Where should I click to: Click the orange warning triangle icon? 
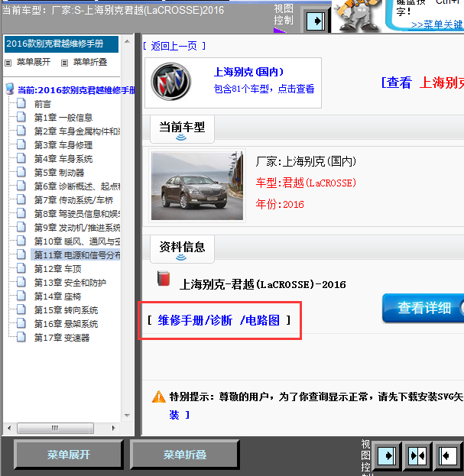coord(159,397)
